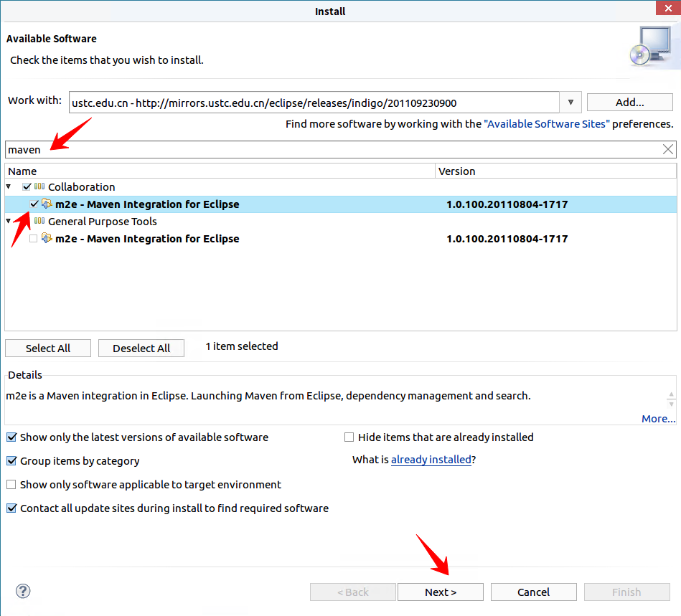
Task: Click Details scrollbar down arrow
Action: coord(671,404)
